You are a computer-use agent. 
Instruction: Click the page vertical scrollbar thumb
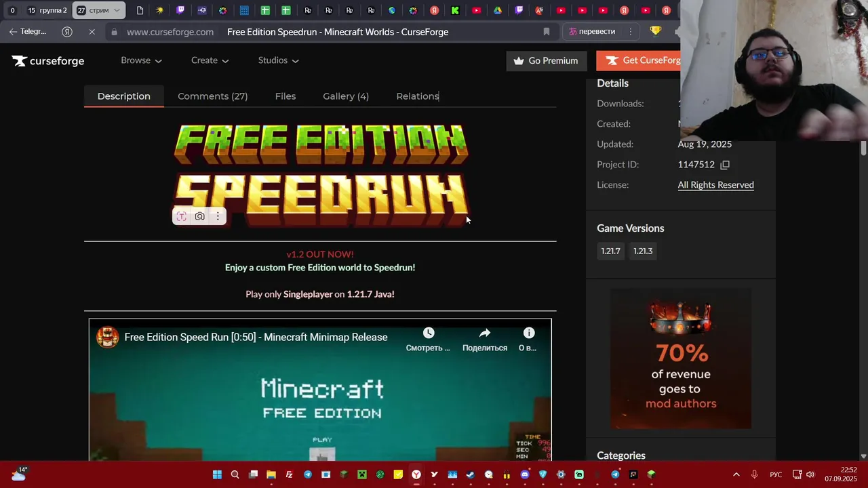[x=863, y=148]
